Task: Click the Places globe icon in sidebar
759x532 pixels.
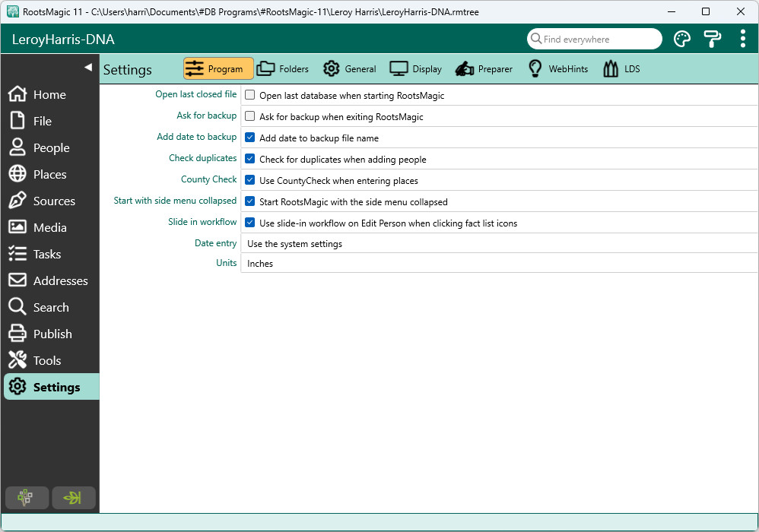Action: pos(17,173)
